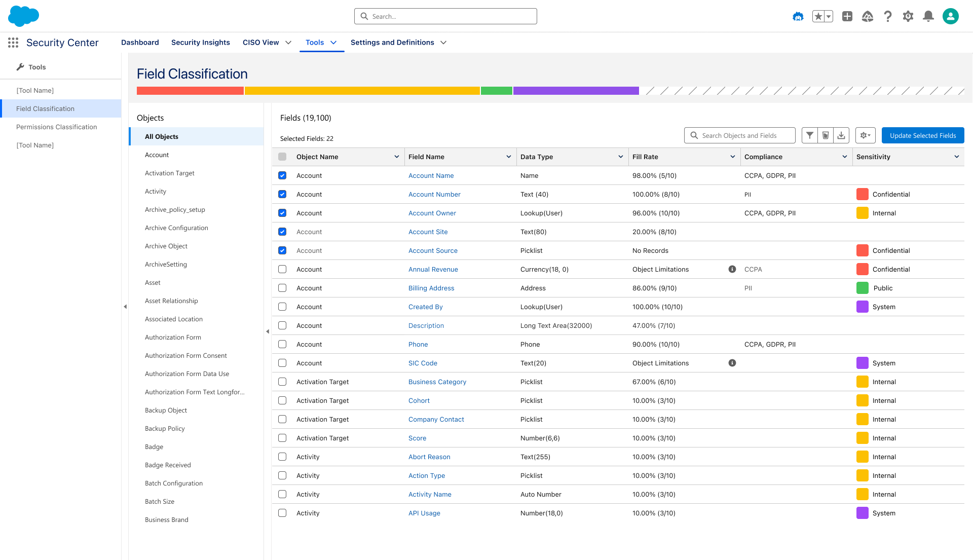Click the global actions plus icon
This screenshot has width=973, height=560.
point(847,16)
